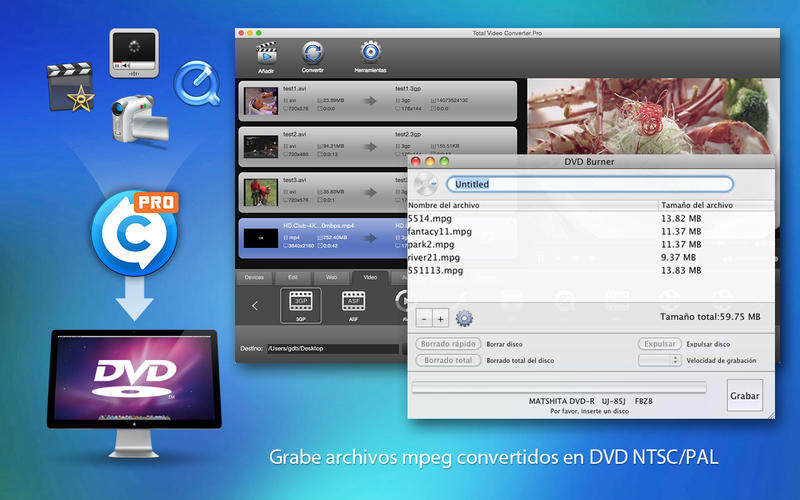Click the HD.Club-4K mp4 file name
This screenshot has height=500, width=800.
point(318,226)
